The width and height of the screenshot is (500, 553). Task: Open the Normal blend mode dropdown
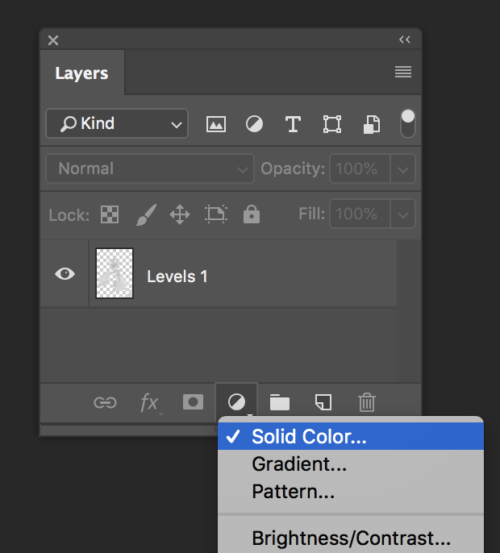(x=150, y=168)
